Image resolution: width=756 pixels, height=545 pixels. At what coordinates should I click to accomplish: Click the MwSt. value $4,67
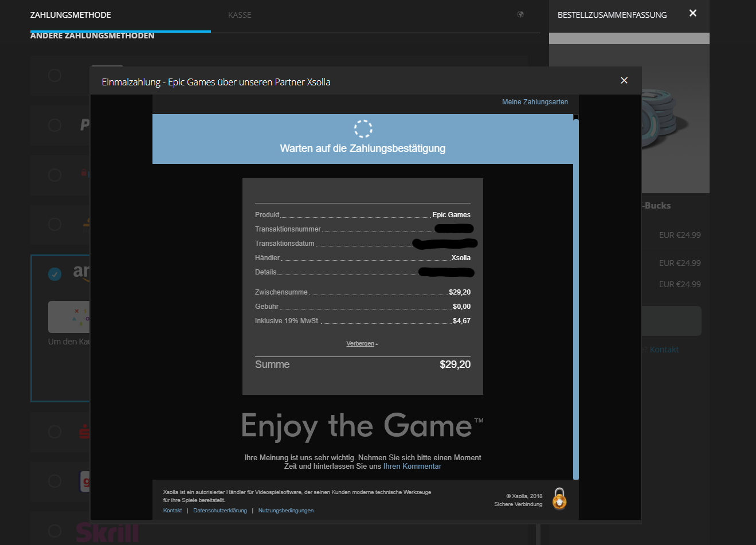pyautogui.click(x=461, y=321)
